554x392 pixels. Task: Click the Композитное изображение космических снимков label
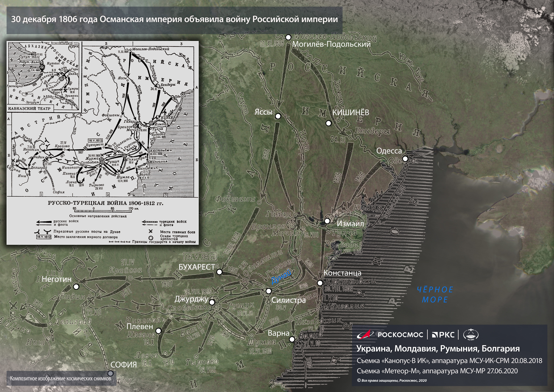point(60,378)
